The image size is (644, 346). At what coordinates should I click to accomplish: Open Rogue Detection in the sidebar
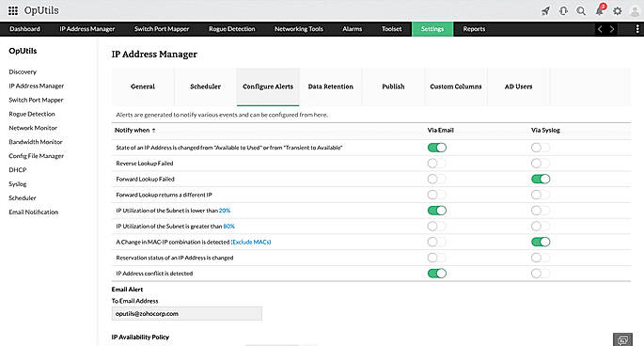pos(32,114)
